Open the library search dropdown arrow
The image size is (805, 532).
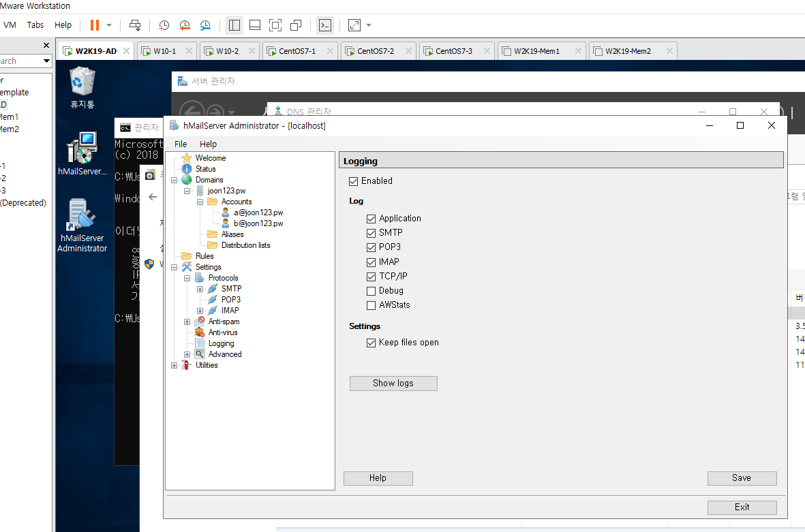coord(46,61)
